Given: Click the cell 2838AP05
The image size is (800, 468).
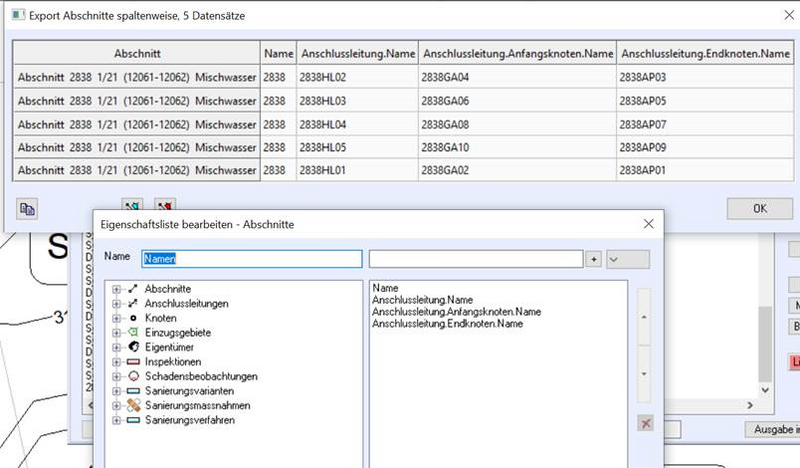Looking at the screenshot, I should (x=705, y=101).
